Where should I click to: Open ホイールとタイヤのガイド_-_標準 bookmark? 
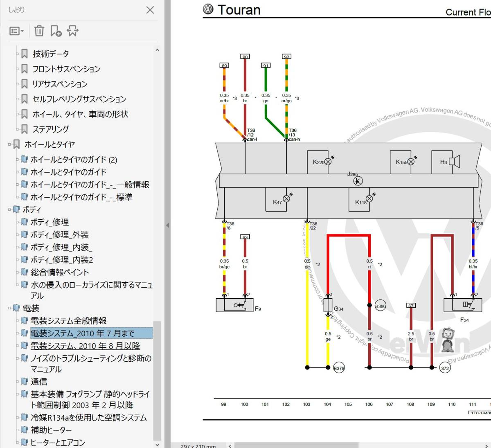tap(81, 197)
